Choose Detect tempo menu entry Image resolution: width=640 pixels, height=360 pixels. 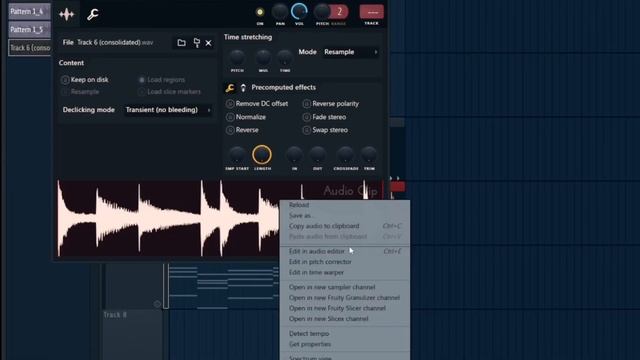click(x=345, y=334)
